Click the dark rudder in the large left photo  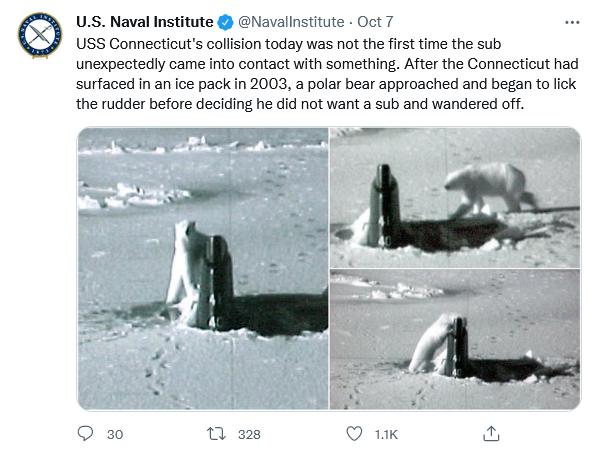click(222, 282)
